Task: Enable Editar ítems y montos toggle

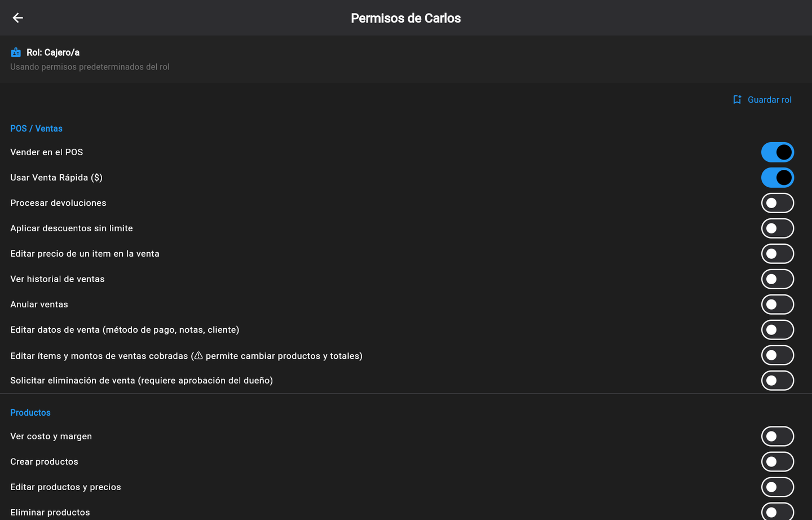Action: coord(778,355)
